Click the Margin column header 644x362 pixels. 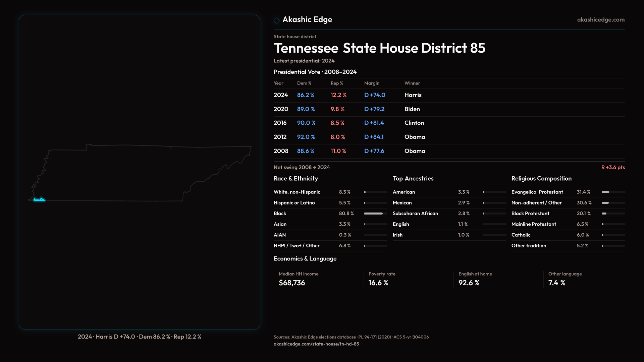[x=372, y=83]
